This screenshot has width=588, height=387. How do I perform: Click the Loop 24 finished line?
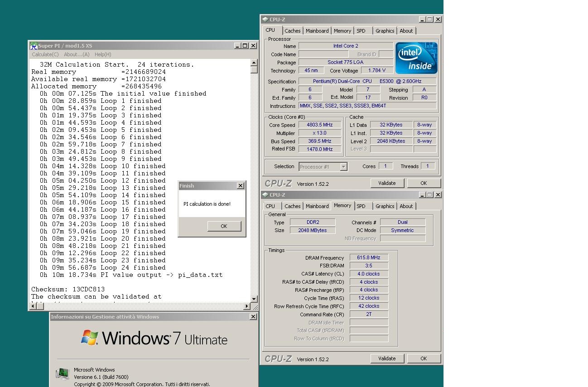pyautogui.click(x=102, y=268)
